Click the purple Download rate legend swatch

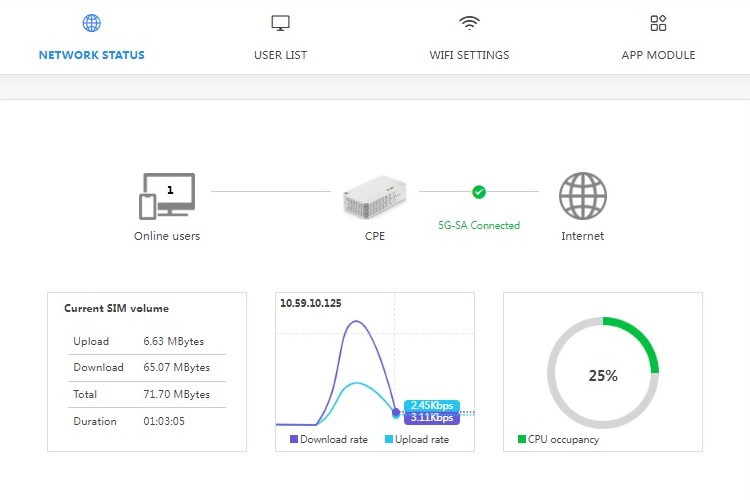pos(294,439)
